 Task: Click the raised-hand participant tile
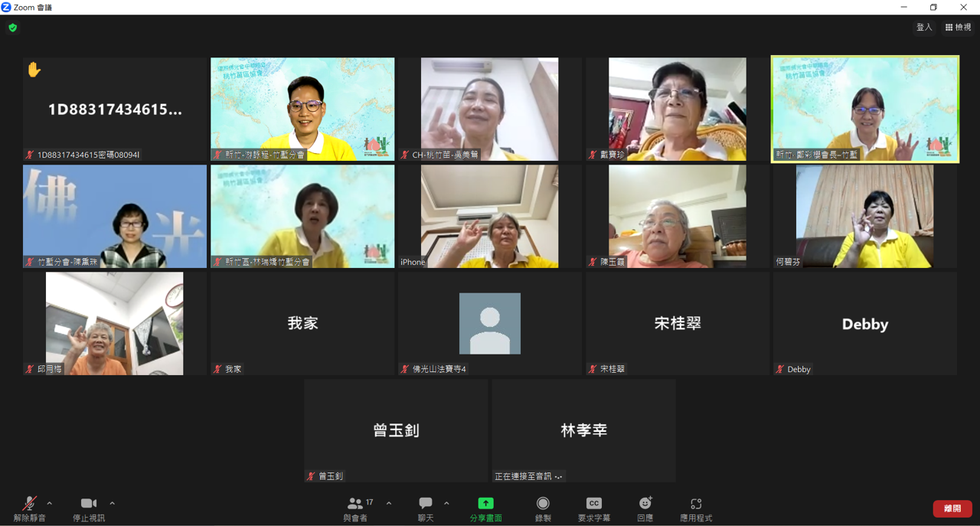tap(115, 109)
